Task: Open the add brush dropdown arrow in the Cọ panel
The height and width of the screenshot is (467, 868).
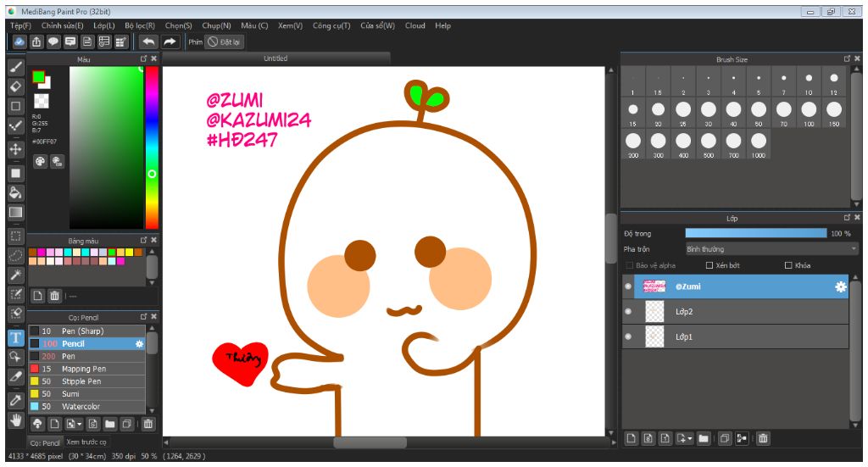Action: click(79, 425)
